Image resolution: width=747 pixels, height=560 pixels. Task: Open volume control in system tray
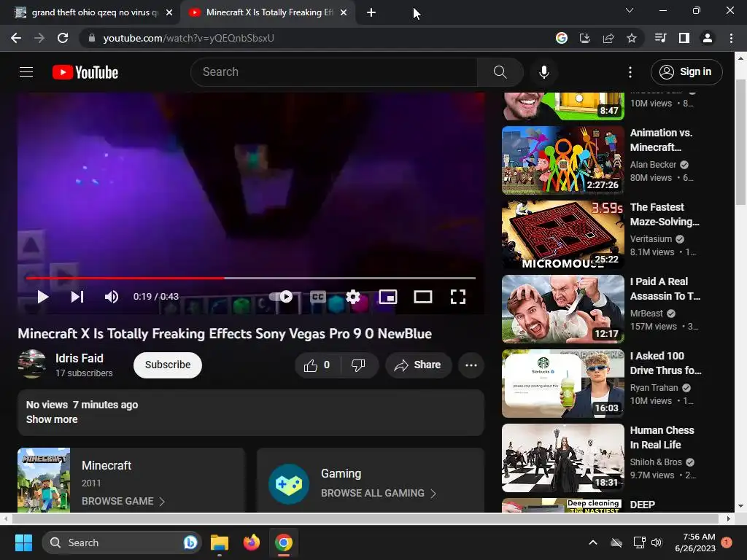click(x=657, y=542)
